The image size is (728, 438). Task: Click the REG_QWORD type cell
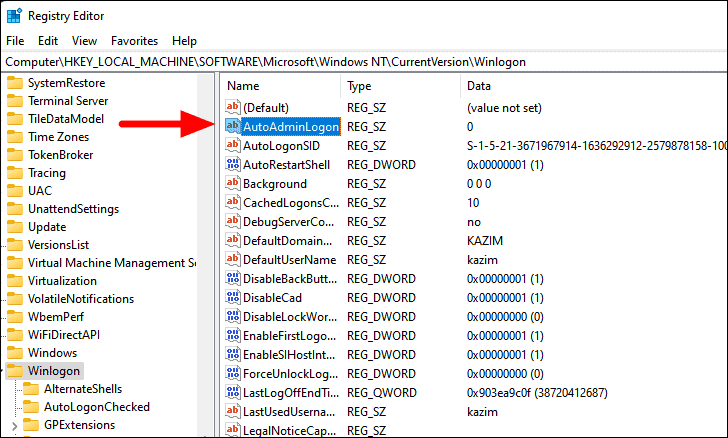382,393
